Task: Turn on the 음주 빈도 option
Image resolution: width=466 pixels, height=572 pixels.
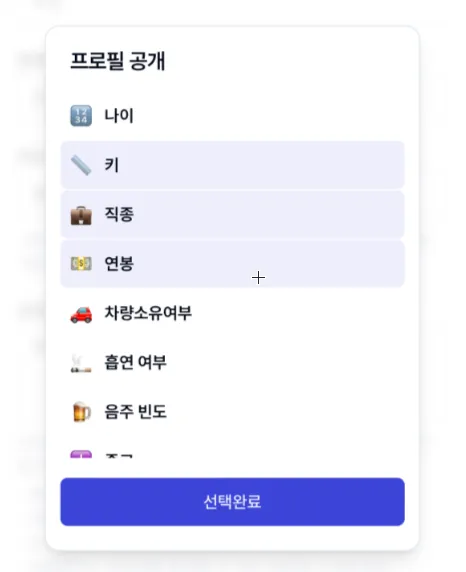Action: tap(232, 412)
